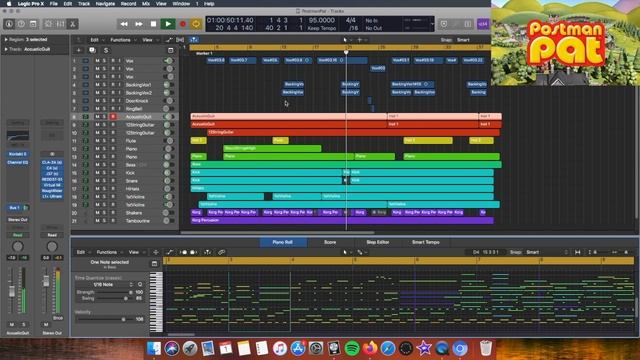Solo the Kick track
This screenshot has height=360, width=640.
[x=104, y=173]
